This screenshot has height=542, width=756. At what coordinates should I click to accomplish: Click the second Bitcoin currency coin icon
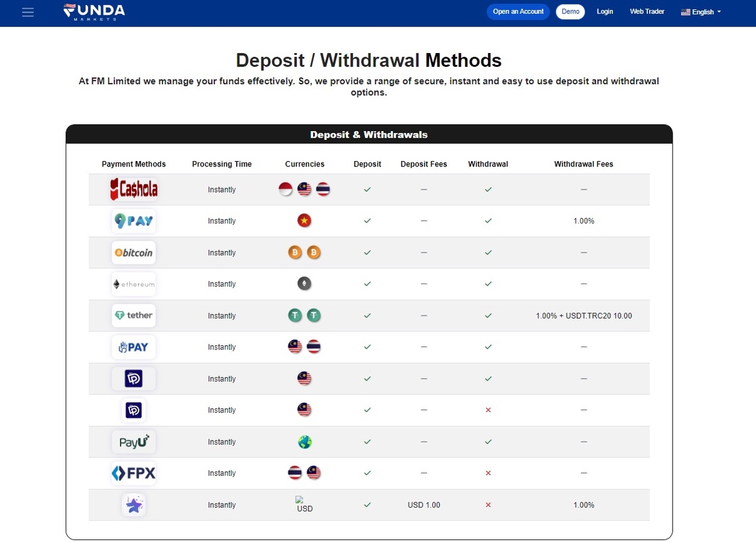tap(314, 252)
